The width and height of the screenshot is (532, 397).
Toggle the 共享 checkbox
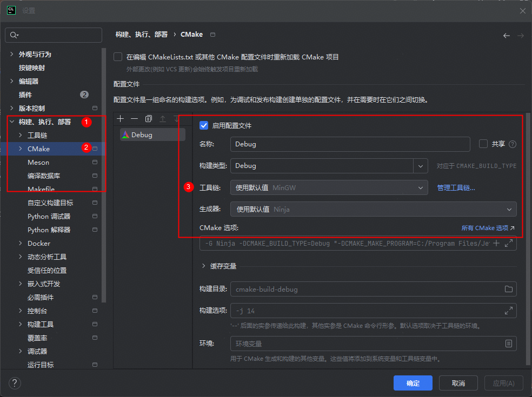pyautogui.click(x=483, y=144)
